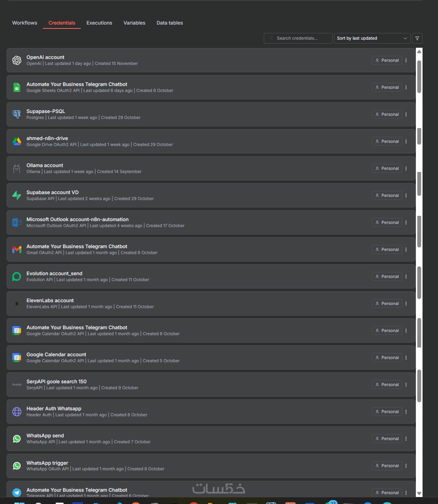Click Personal badge on OpenAi account row
The image size is (438, 504).
click(x=387, y=60)
